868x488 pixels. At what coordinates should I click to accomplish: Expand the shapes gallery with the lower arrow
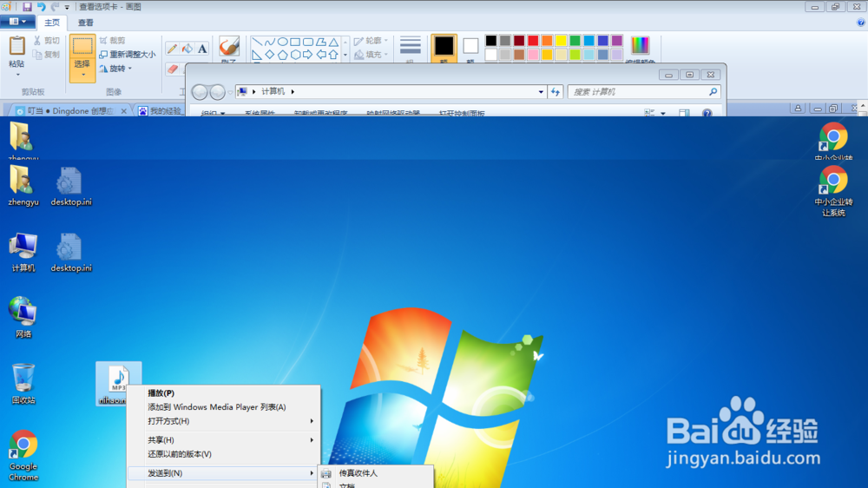coord(345,55)
